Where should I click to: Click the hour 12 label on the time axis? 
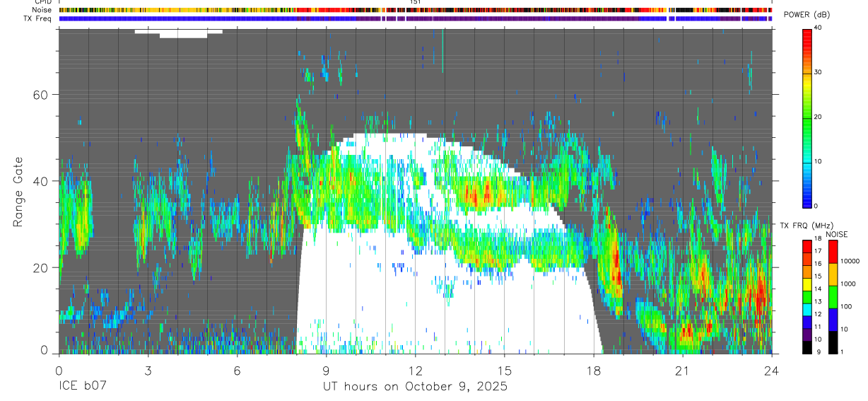(416, 370)
